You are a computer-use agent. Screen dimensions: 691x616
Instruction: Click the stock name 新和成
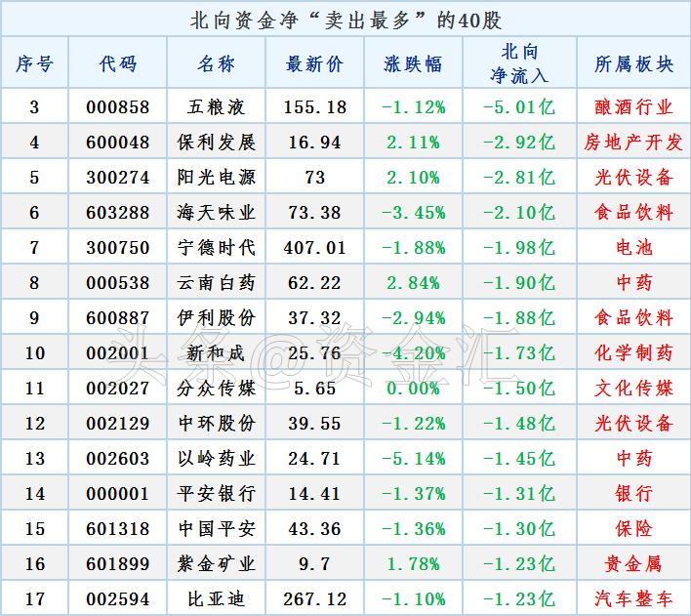[216, 352]
